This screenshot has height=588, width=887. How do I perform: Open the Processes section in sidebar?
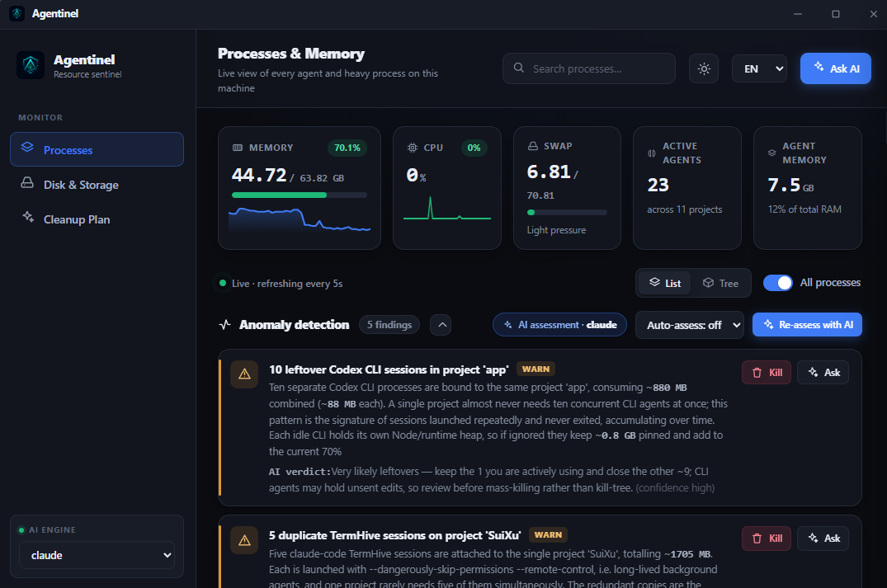click(97, 150)
